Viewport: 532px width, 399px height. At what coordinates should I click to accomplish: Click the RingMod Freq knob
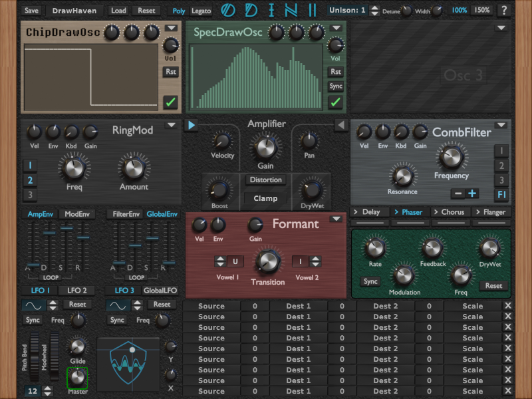74,168
